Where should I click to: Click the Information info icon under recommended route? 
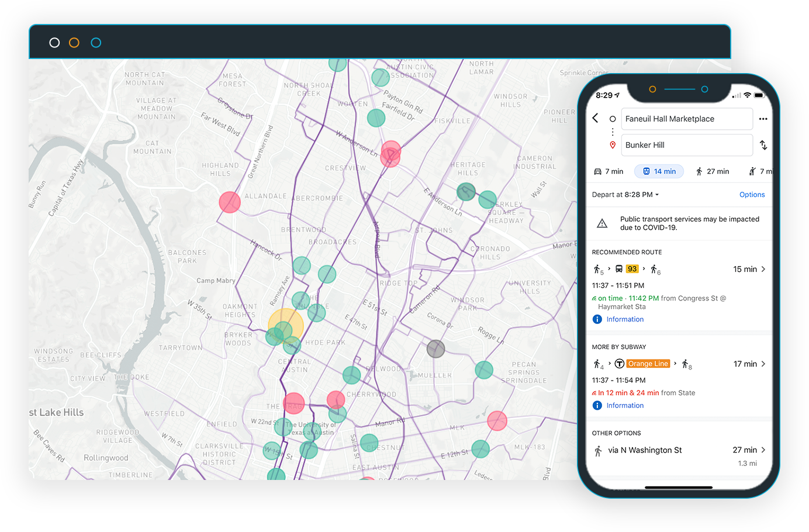pos(597,319)
